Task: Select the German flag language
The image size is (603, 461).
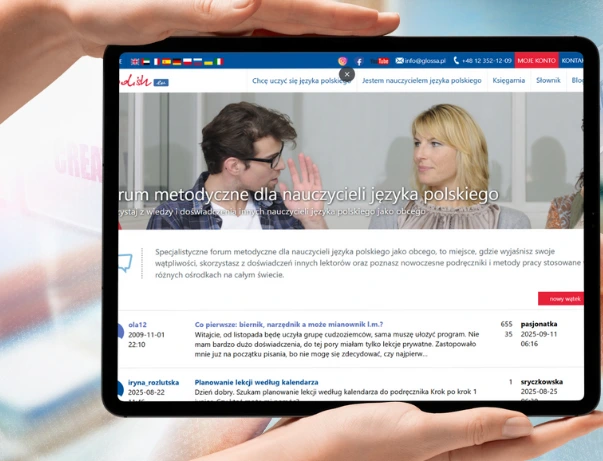Action: 177,62
